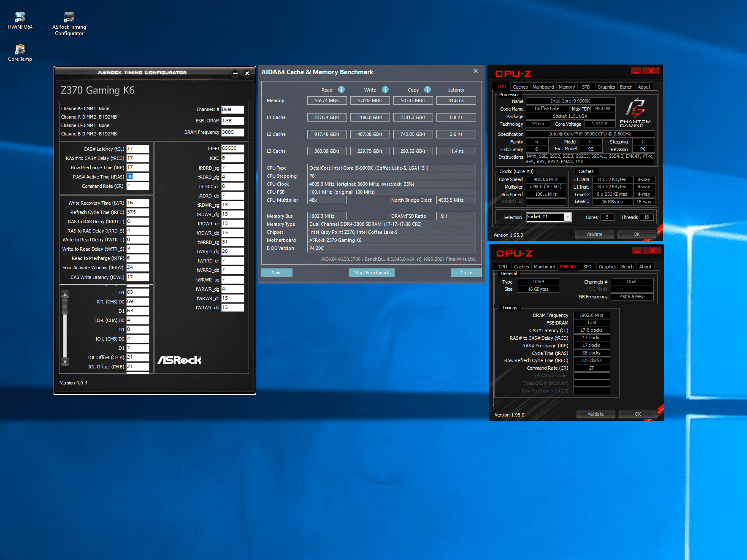Open About tab in upper CPU-Z
Screen dimensions: 747x560
click(644, 87)
